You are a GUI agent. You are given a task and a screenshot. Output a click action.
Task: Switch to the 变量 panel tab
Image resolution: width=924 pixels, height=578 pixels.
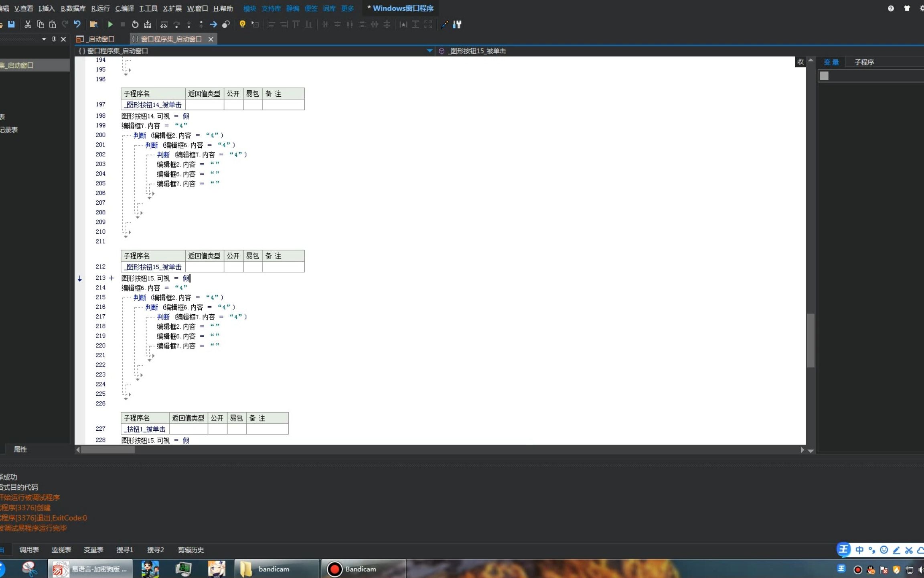click(x=831, y=62)
